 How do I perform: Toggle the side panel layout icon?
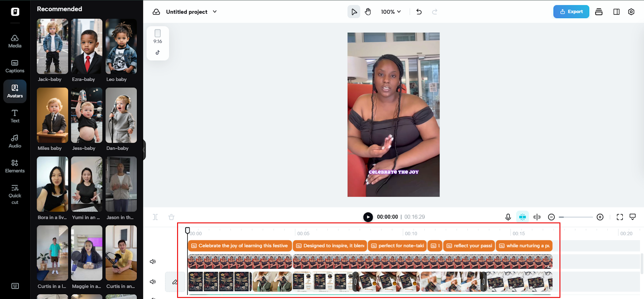616,12
